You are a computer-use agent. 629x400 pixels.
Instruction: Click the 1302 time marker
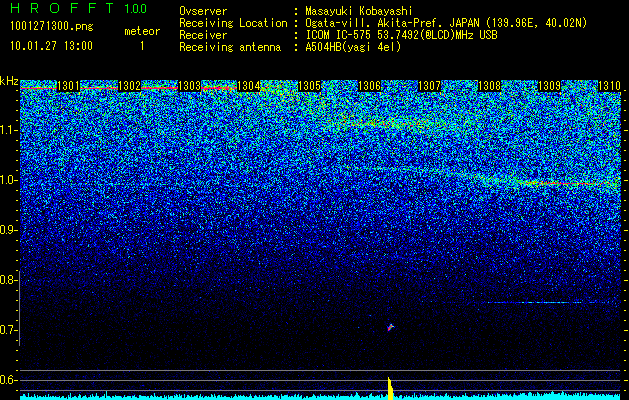point(129,86)
